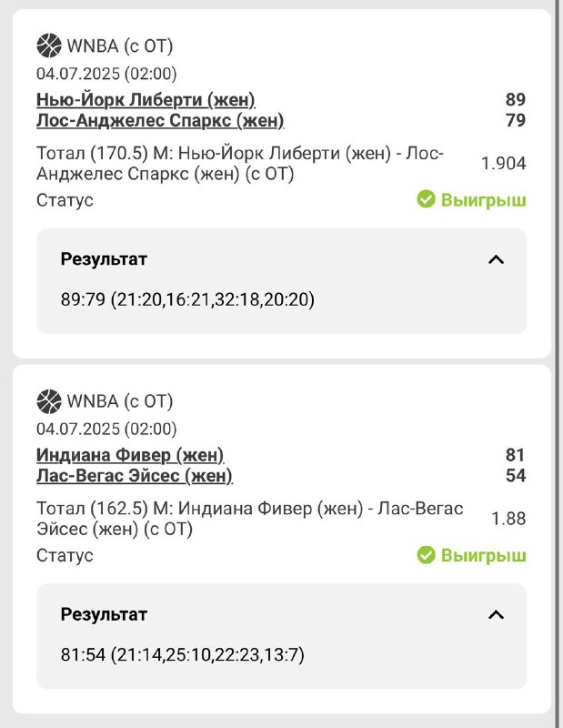The width and height of the screenshot is (563, 728).
Task: Open the Индиана Фивер team link
Action: coord(130,454)
